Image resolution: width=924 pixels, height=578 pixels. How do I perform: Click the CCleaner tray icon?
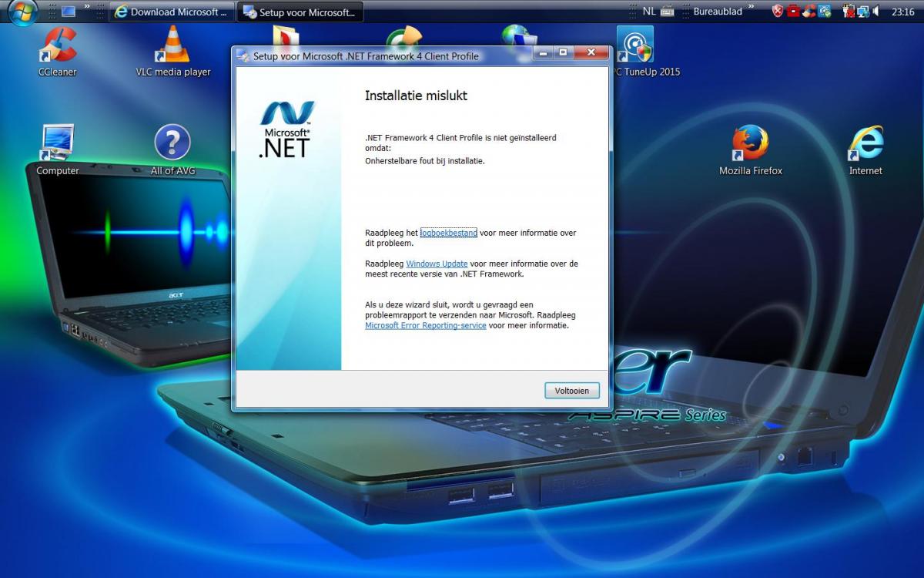[x=808, y=12]
